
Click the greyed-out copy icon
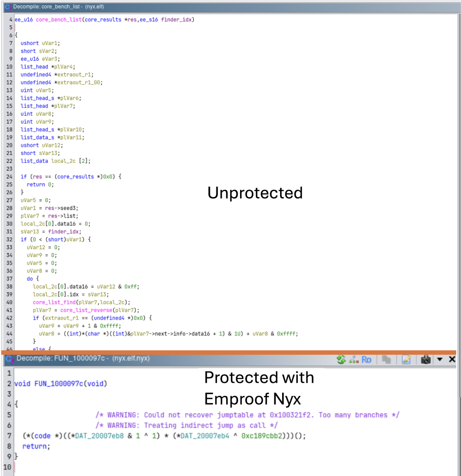[x=386, y=360]
